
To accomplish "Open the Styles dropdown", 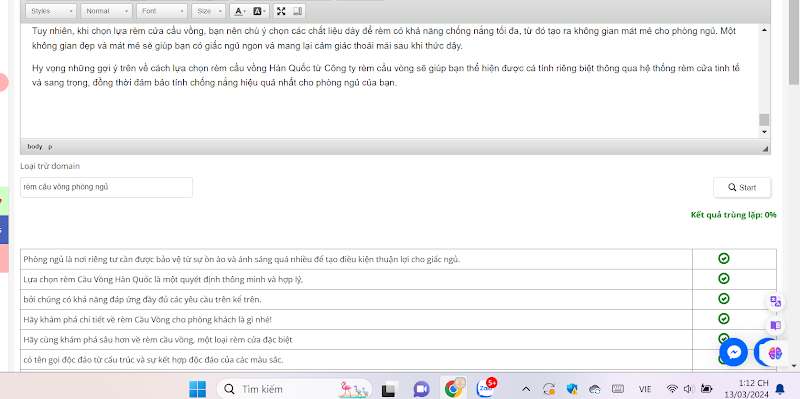I will pyautogui.click(x=51, y=11).
